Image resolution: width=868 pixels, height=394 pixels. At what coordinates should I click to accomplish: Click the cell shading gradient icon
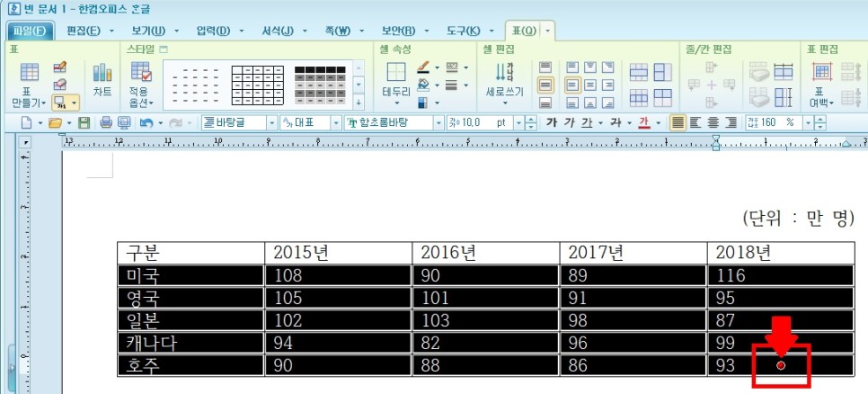point(423,103)
